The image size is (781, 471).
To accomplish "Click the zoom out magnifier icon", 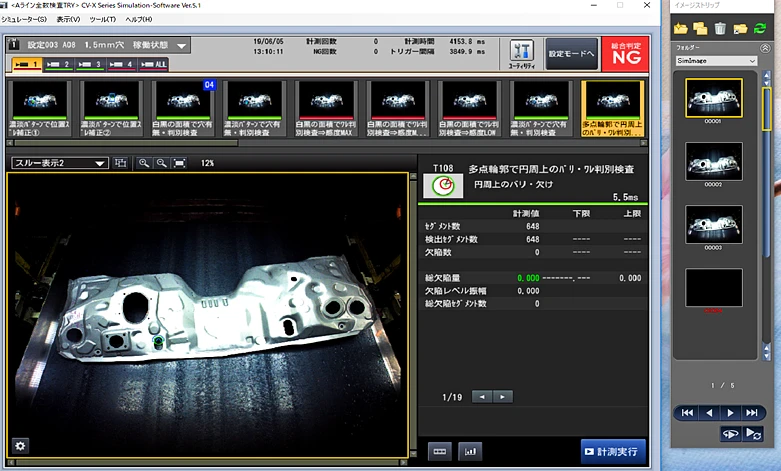I will pyautogui.click(x=161, y=163).
